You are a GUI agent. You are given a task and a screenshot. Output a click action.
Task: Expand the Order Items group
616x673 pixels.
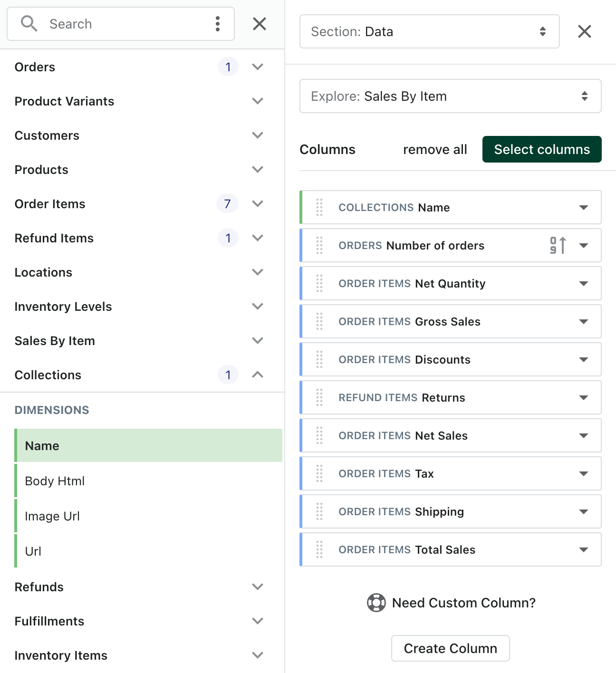[x=258, y=203]
